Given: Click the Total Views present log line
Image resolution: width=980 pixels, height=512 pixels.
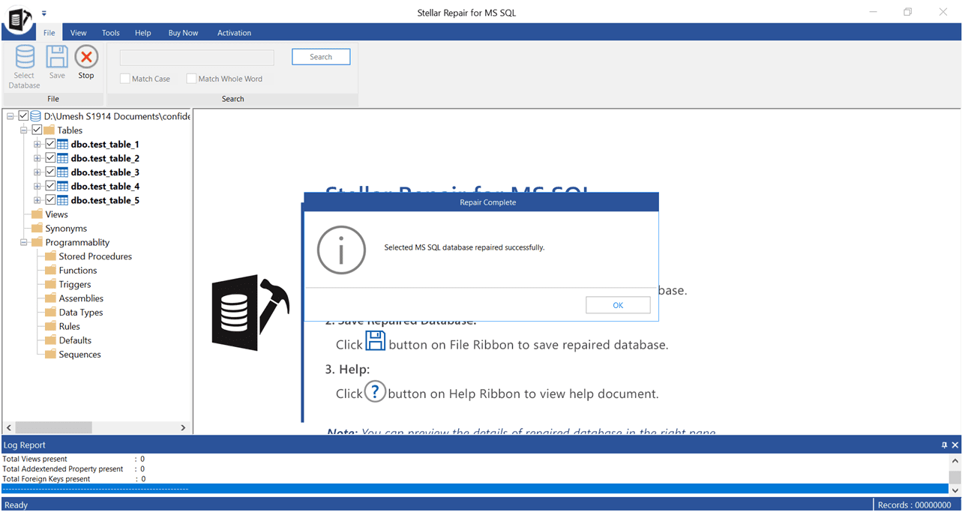Looking at the screenshot, I should (x=73, y=459).
